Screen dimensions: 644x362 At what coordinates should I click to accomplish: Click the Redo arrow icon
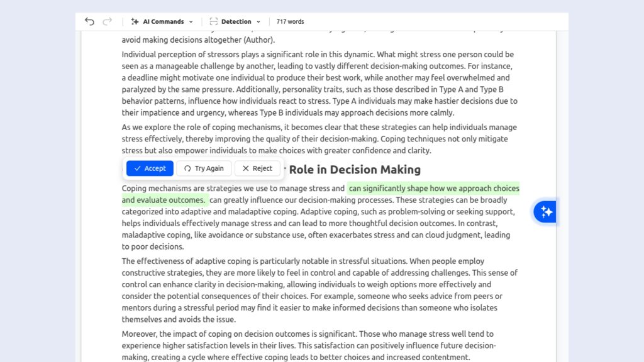(106, 21)
